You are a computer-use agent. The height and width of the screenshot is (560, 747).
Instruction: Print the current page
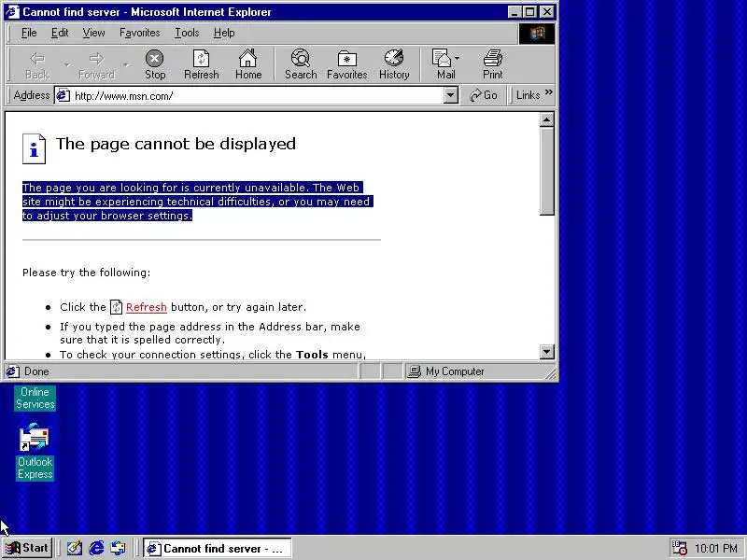coord(493,64)
